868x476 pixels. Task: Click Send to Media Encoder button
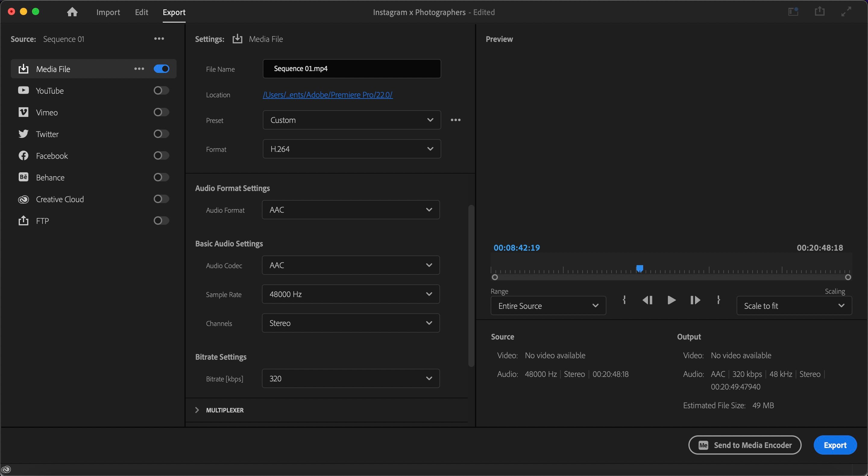pos(745,445)
